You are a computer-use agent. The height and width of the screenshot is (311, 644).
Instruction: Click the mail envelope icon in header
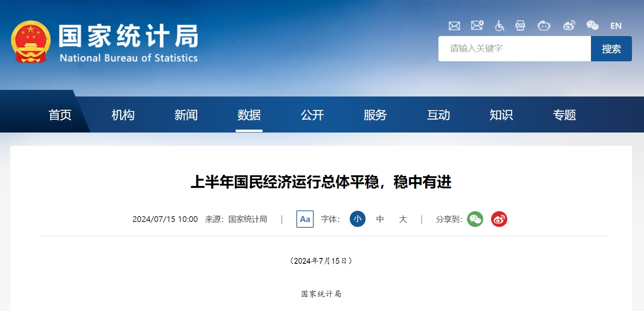[x=454, y=26]
